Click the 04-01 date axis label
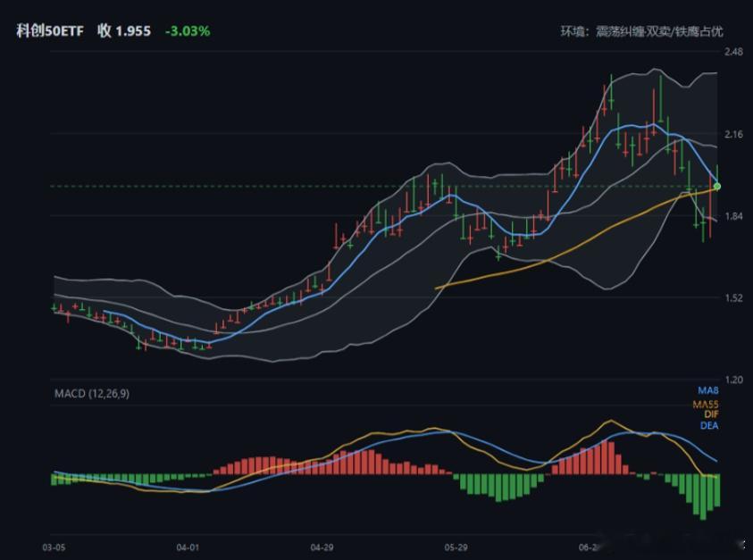The width and height of the screenshot is (753, 560). coord(188,547)
